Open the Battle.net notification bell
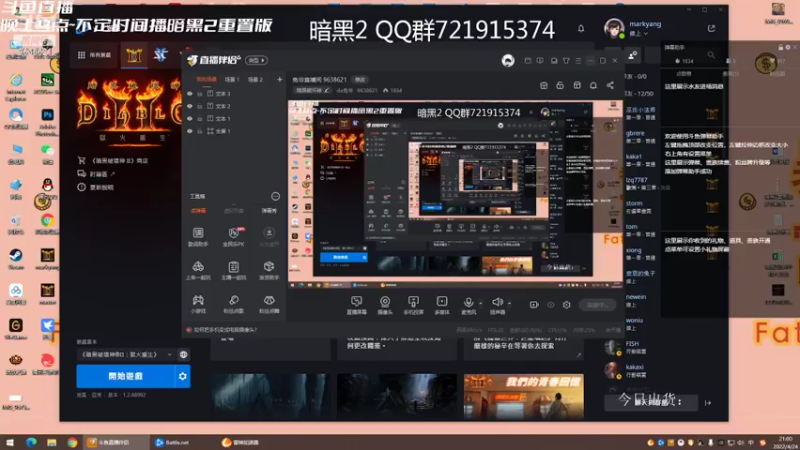The width and height of the screenshot is (800, 450). click(x=581, y=29)
